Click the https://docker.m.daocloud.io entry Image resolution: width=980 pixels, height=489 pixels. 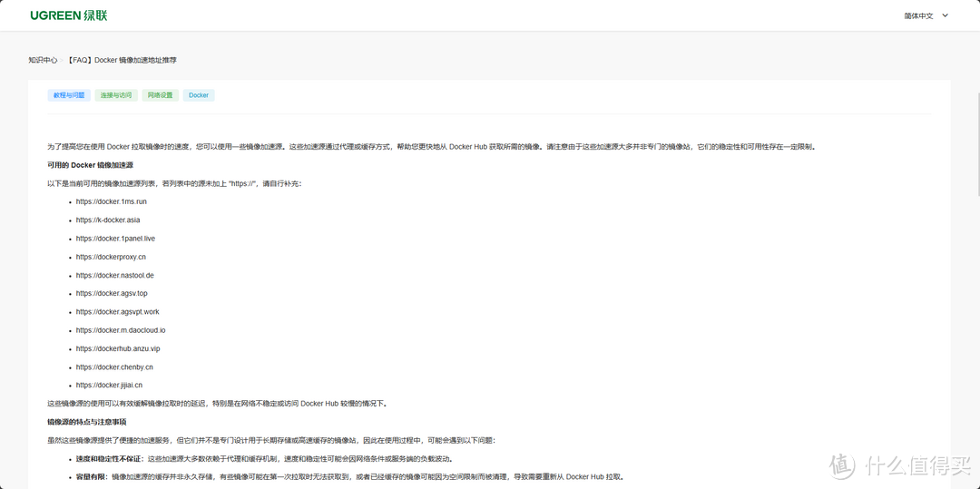point(121,329)
